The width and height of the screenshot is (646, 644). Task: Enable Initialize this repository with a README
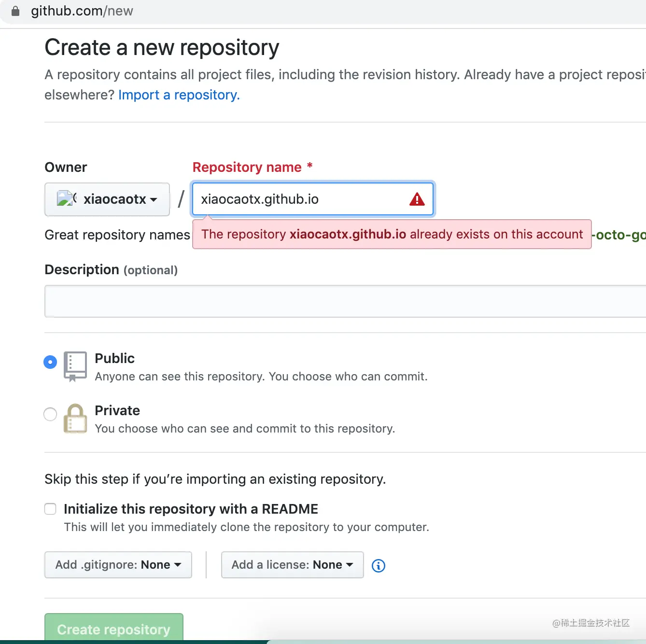[x=50, y=509]
